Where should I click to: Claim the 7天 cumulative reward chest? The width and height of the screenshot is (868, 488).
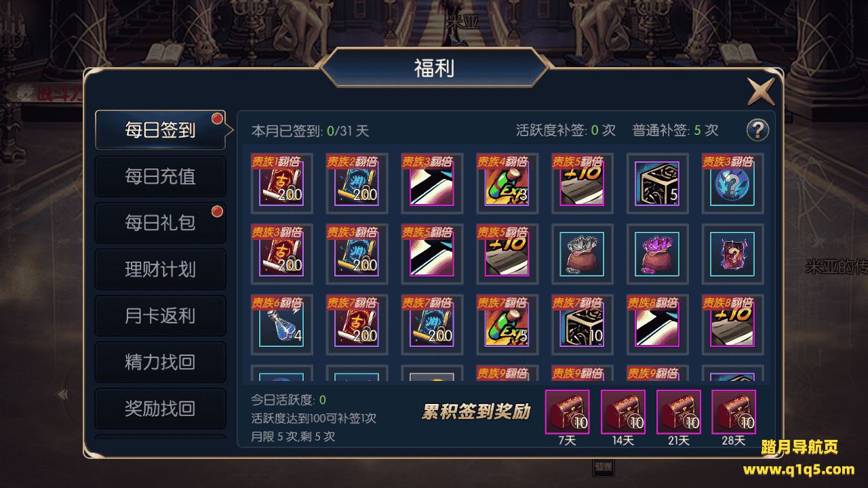click(567, 411)
